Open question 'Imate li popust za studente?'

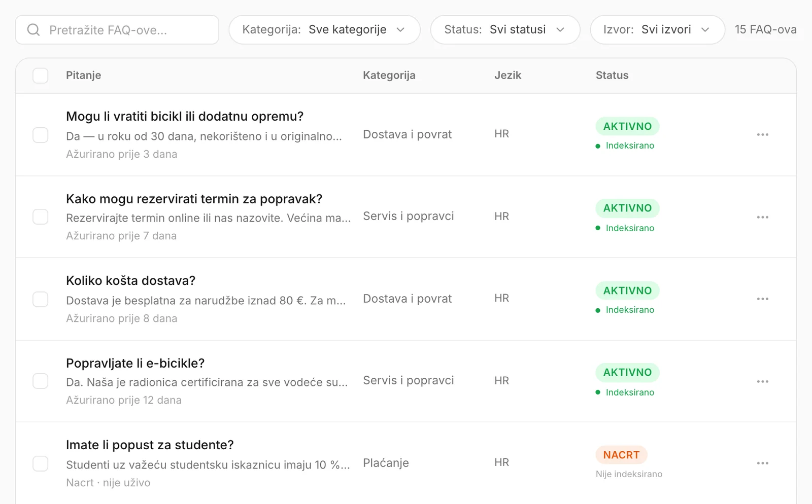150,445
